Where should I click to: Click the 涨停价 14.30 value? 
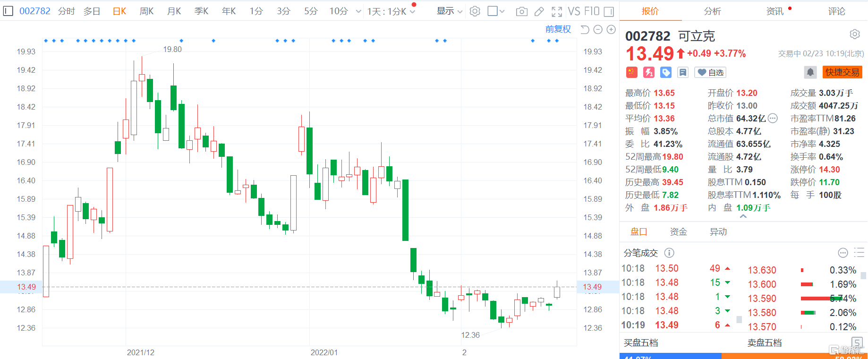pos(830,170)
